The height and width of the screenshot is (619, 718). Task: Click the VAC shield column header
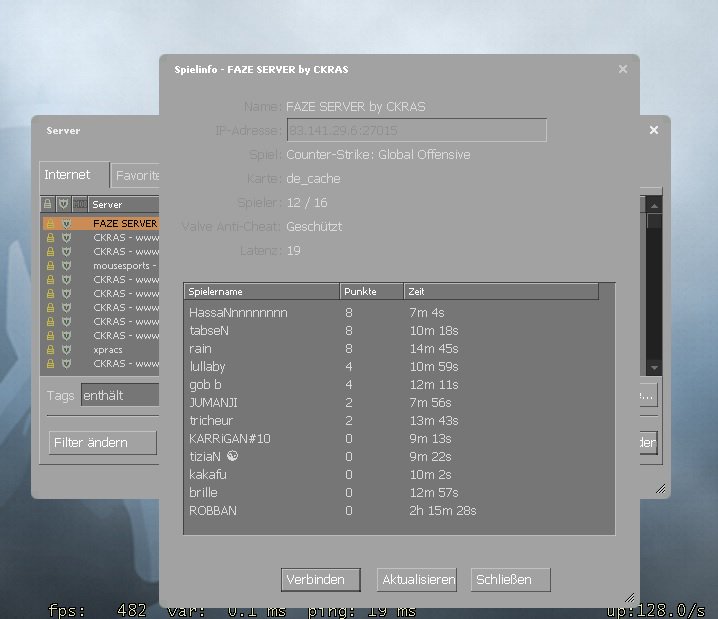pos(65,204)
